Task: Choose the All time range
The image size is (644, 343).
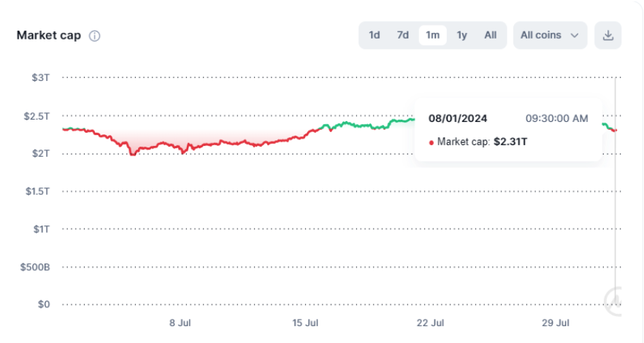Action: [x=490, y=35]
